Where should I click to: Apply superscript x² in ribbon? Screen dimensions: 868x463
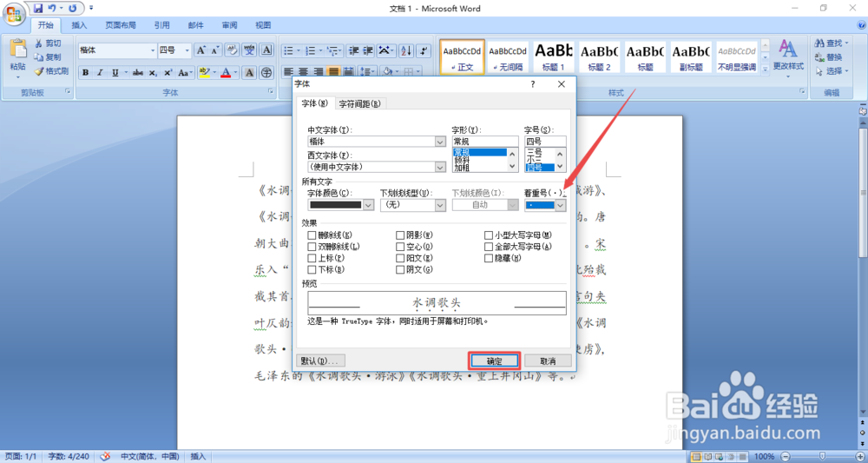168,73
